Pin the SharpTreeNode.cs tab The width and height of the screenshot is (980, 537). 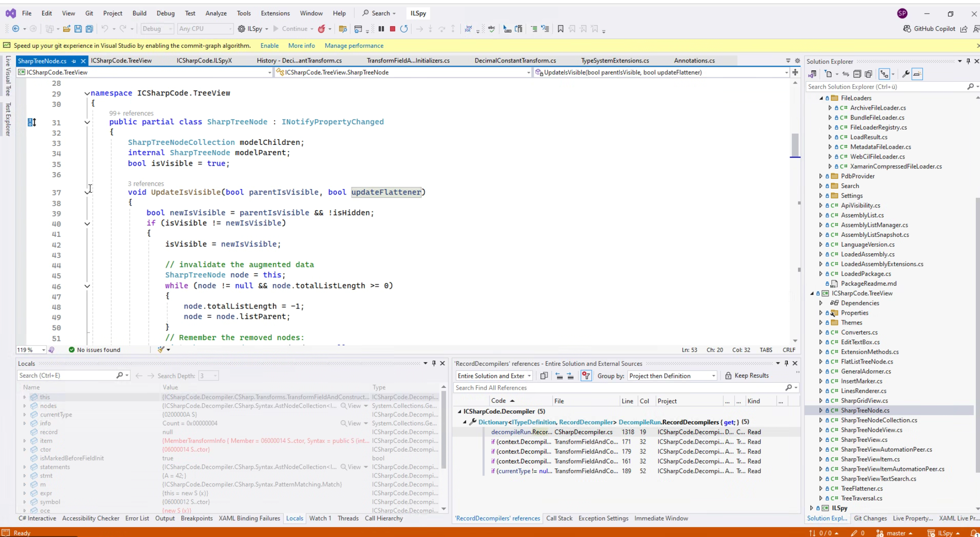pos(74,61)
